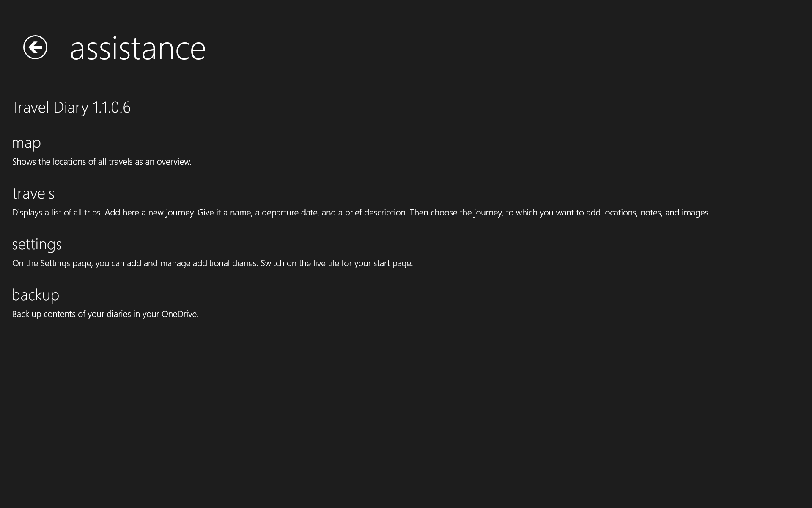Select the 'travels' section heading
The width and height of the screenshot is (812, 508).
coord(33,193)
